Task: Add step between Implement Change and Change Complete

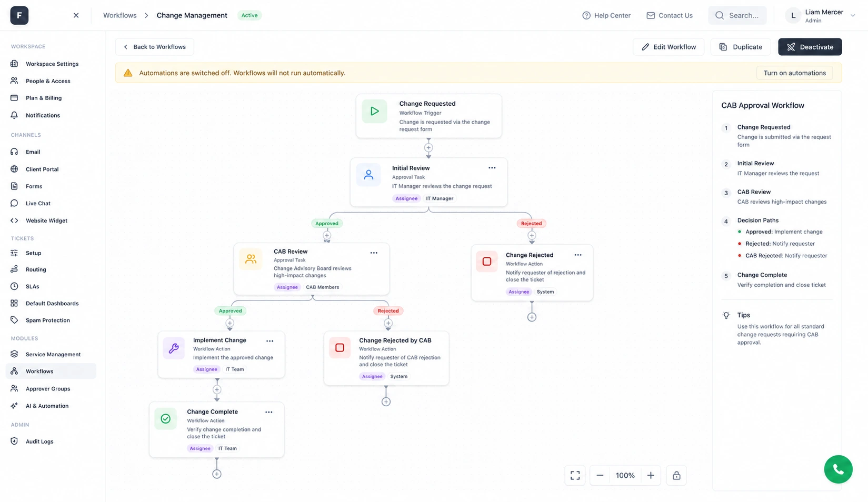Action: tap(217, 390)
